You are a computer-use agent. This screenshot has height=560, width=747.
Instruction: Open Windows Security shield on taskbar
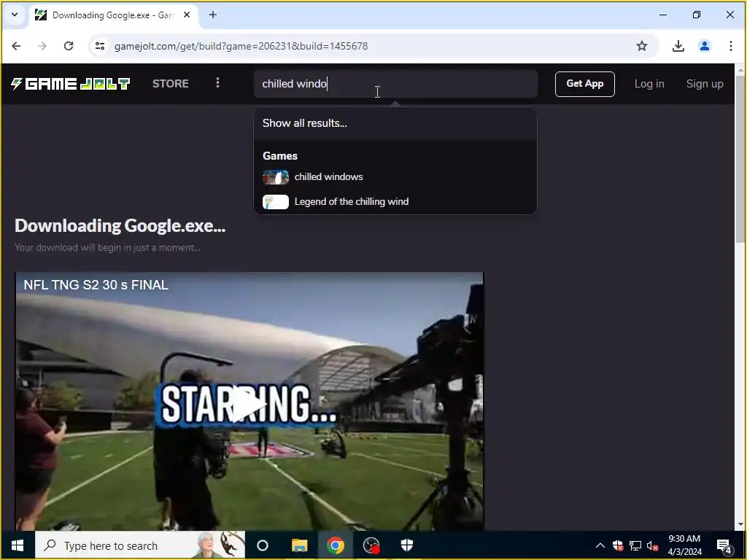[x=407, y=545]
